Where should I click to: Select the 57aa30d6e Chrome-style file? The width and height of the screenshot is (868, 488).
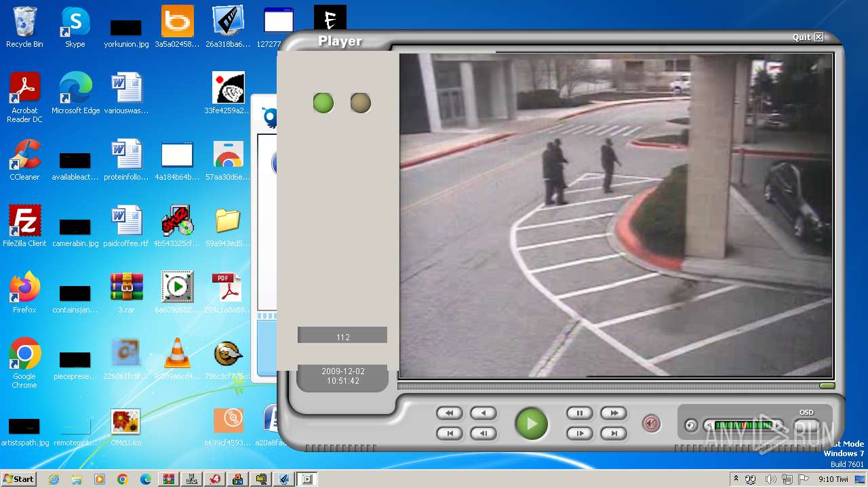(x=228, y=160)
